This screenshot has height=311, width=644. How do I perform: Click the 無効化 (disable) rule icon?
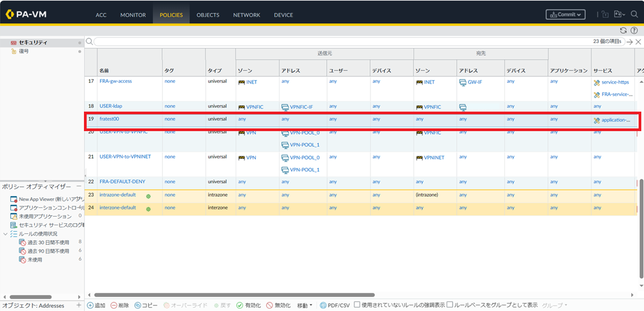click(x=269, y=306)
